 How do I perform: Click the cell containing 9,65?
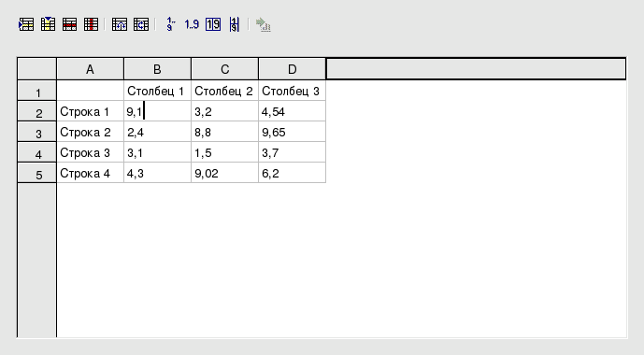pos(292,132)
